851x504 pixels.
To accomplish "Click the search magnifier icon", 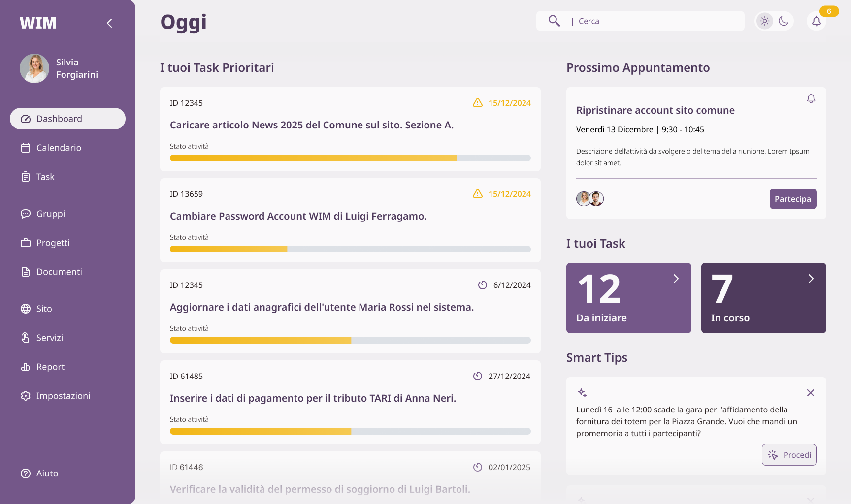I will [x=554, y=21].
